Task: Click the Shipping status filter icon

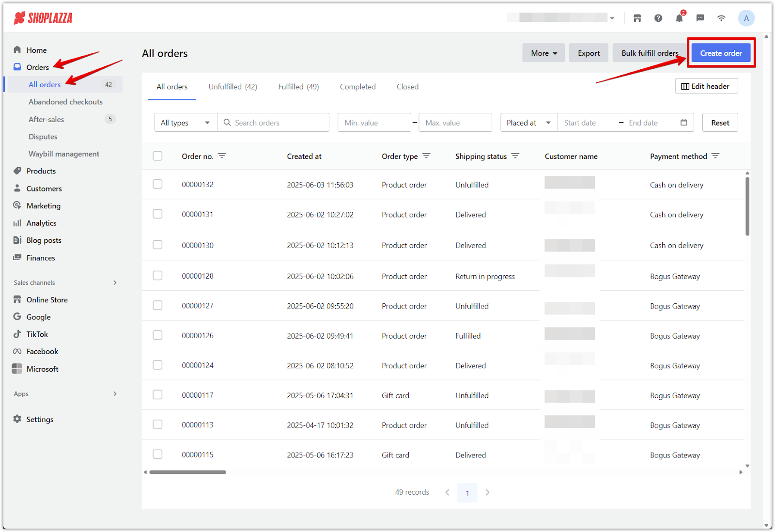Action: click(515, 156)
